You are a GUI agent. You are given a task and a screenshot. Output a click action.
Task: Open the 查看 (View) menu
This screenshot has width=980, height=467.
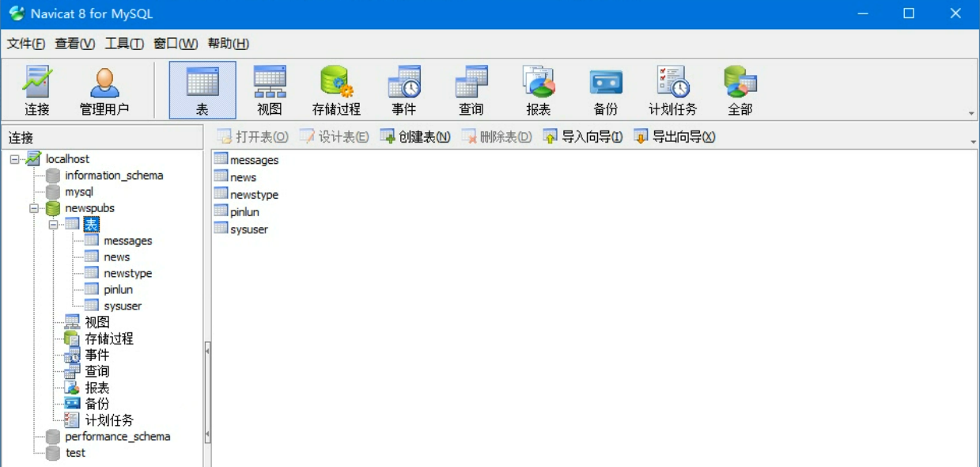[x=74, y=44]
